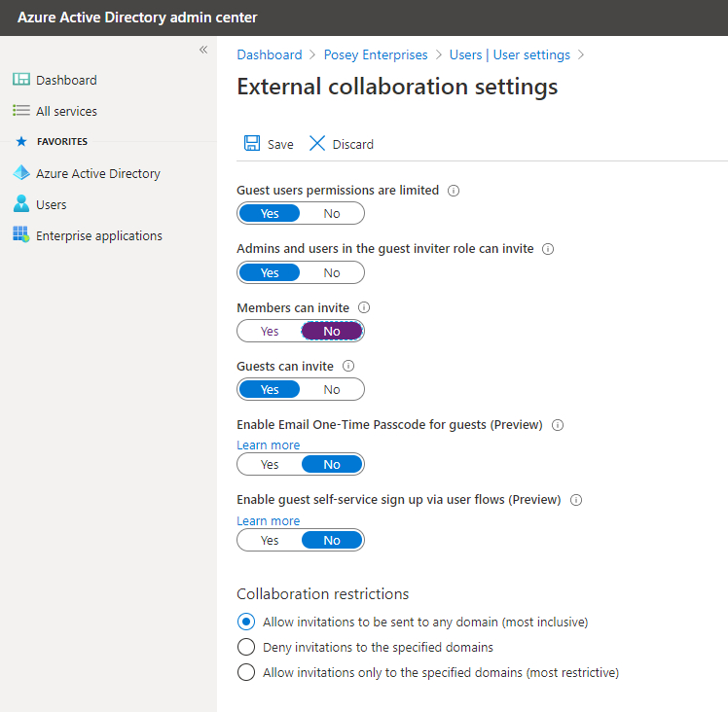Image resolution: width=728 pixels, height=712 pixels.
Task: Show info for Guests can invite
Action: 348,366
